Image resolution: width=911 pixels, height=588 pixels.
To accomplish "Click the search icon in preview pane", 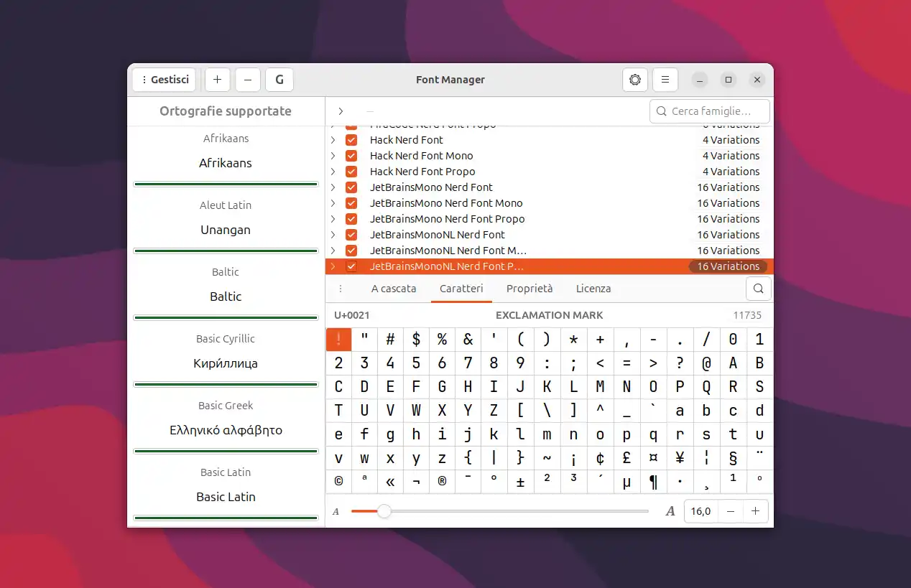I will (x=759, y=289).
